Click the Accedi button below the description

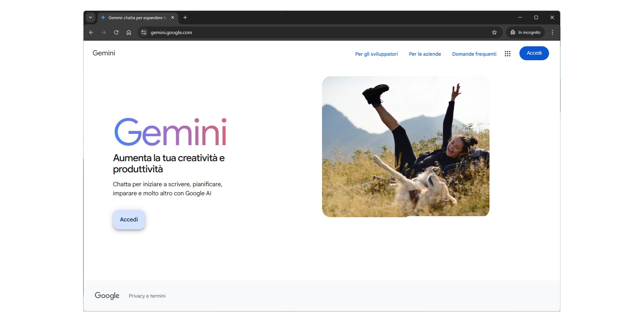click(x=129, y=220)
